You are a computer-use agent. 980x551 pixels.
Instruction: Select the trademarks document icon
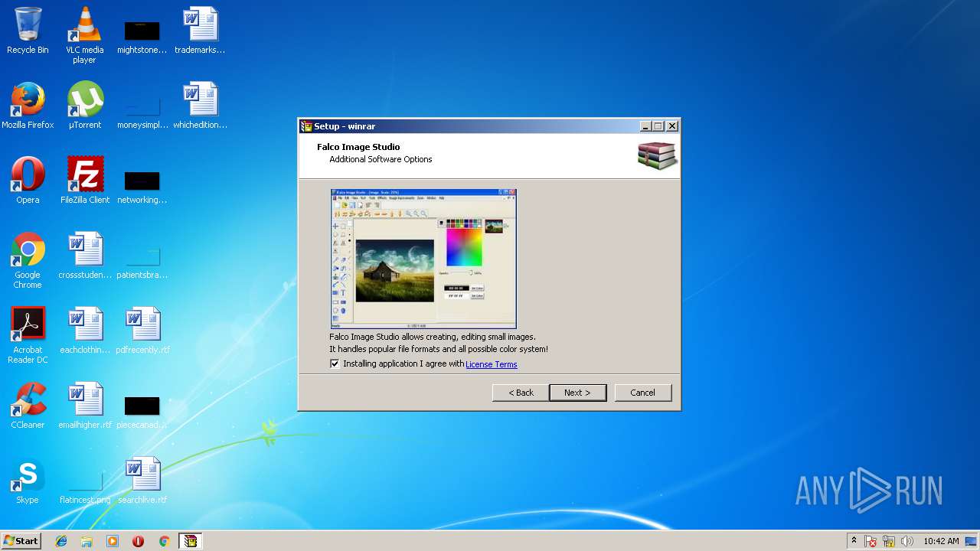(x=200, y=31)
